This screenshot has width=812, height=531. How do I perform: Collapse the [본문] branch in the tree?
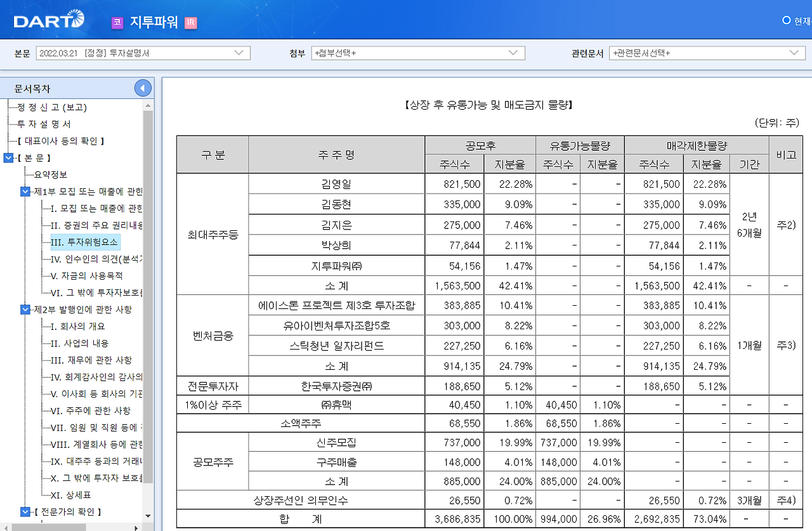click(x=8, y=157)
